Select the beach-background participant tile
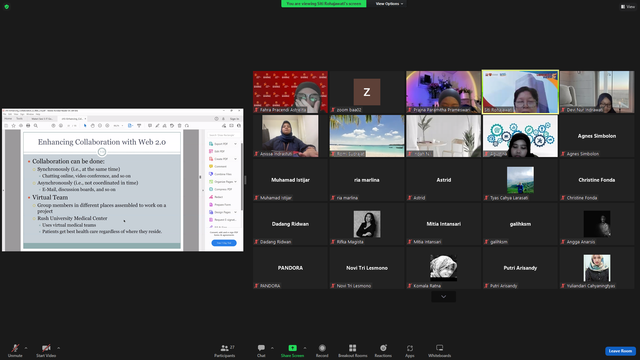 point(367,136)
